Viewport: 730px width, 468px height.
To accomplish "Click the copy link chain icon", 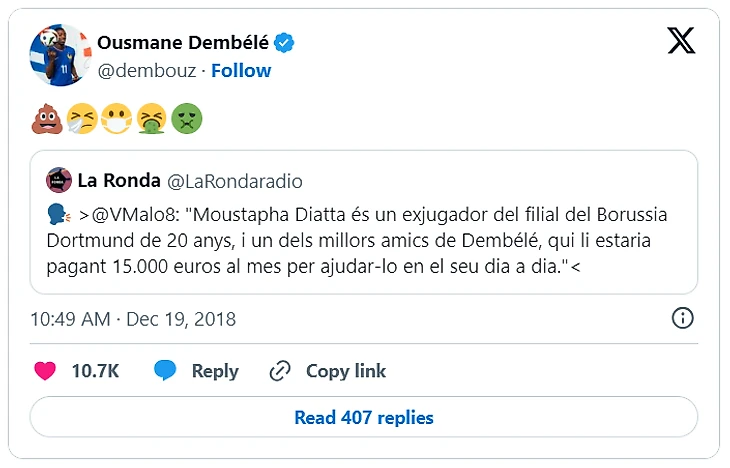I will (x=280, y=371).
